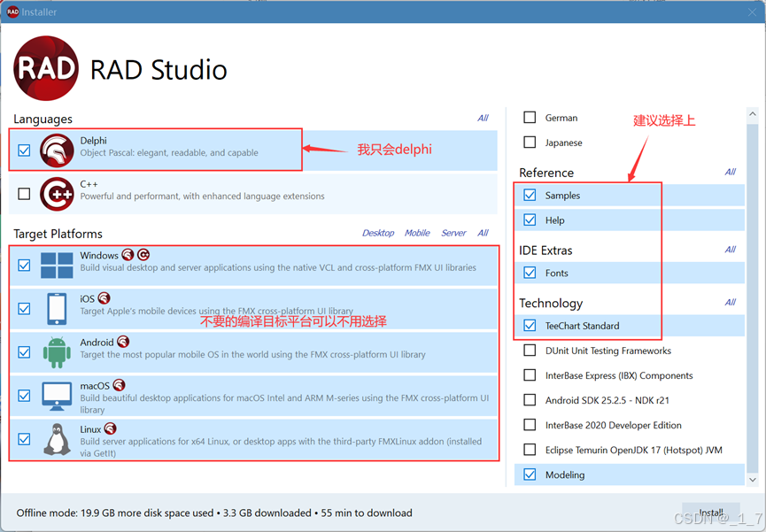Uncheck the Android platform checkbox

click(24, 352)
